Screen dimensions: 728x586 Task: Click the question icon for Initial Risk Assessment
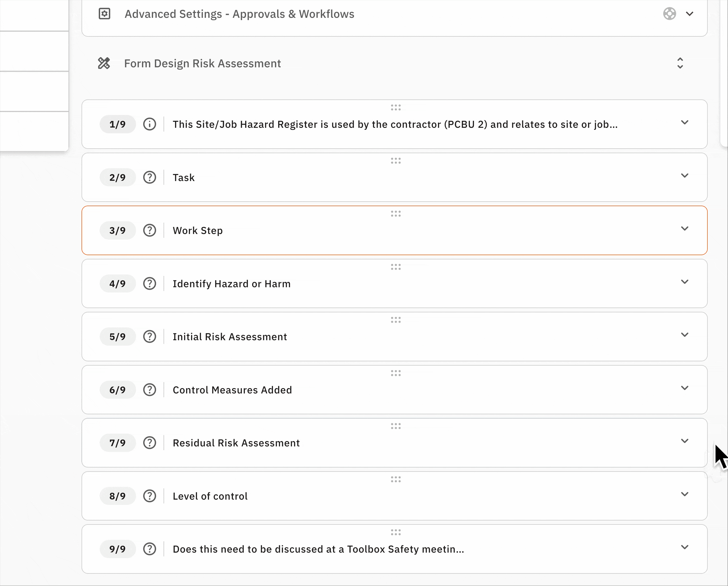click(x=149, y=336)
